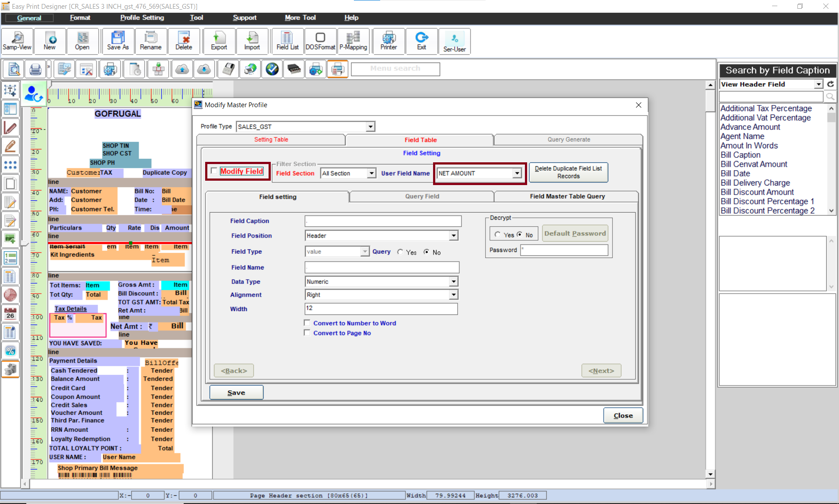Click the Save button
Image resolution: width=839 pixels, height=504 pixels.
coord(236,392)
